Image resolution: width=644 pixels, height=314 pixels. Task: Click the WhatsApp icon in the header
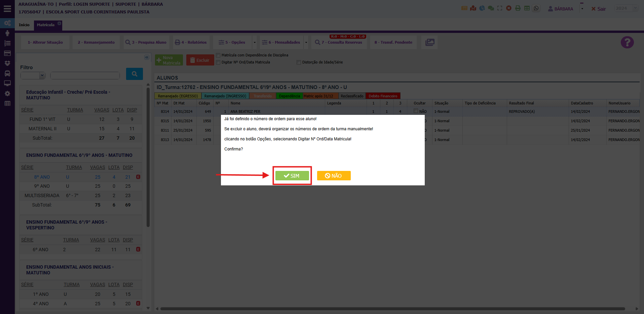pos(536,8)
